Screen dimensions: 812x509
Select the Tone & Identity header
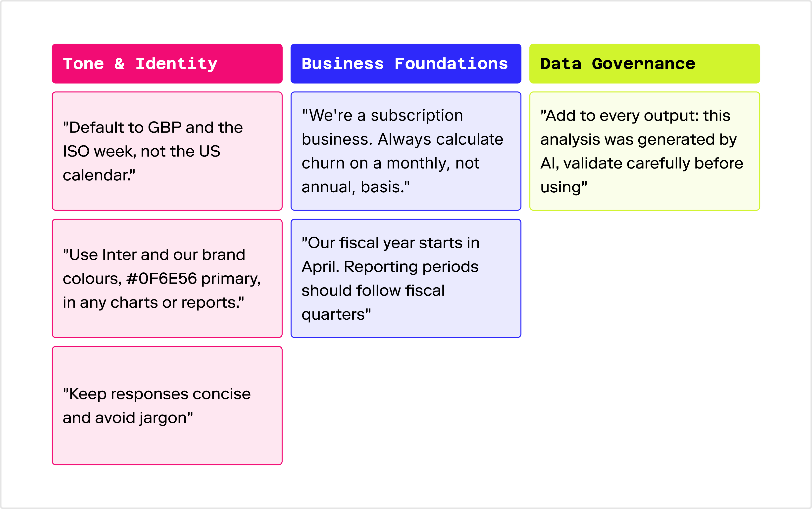(x=167, y=64)
